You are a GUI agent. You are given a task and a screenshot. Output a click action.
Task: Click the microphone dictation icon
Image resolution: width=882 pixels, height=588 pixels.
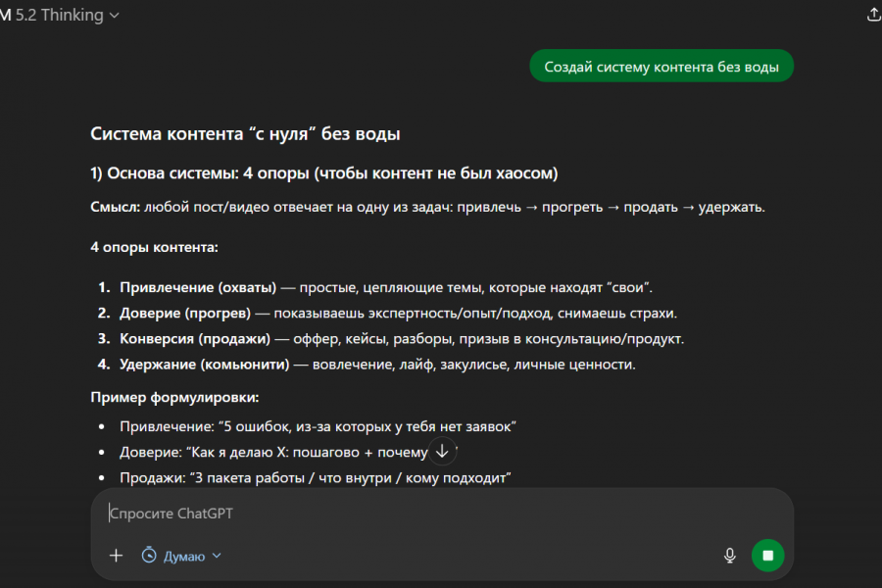(730, 556)
